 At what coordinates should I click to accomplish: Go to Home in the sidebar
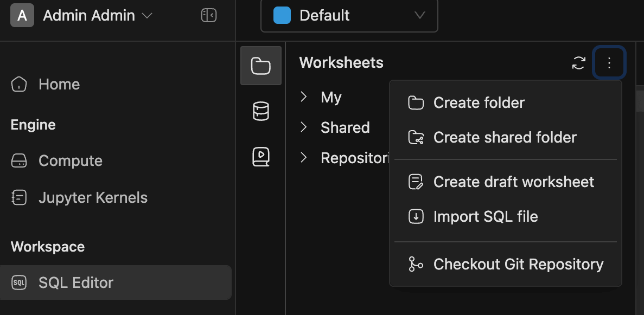click(x=59, y=84)
